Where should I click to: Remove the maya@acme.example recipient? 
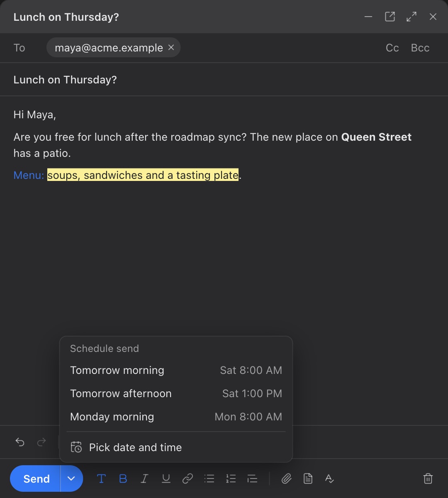click(171, 48)
